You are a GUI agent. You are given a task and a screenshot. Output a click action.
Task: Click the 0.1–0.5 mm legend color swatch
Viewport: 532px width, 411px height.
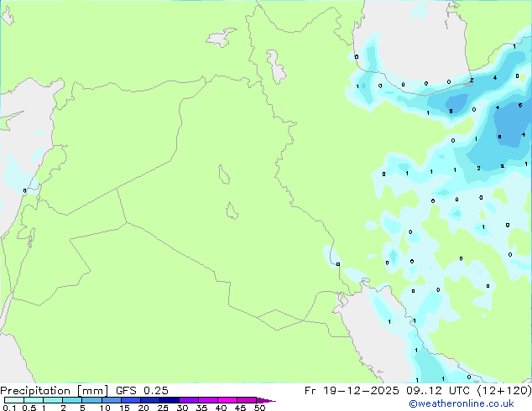coord(14,400)
